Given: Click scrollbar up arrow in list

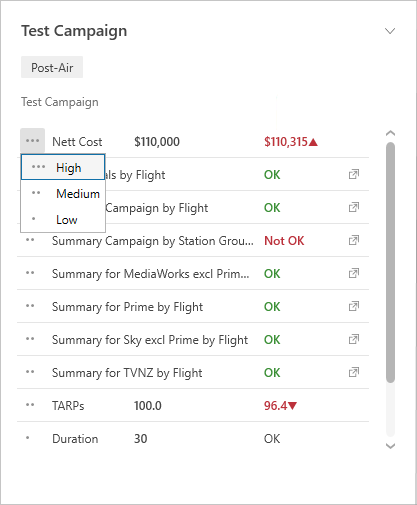Looking at the screenshot, I should (390, 133).
